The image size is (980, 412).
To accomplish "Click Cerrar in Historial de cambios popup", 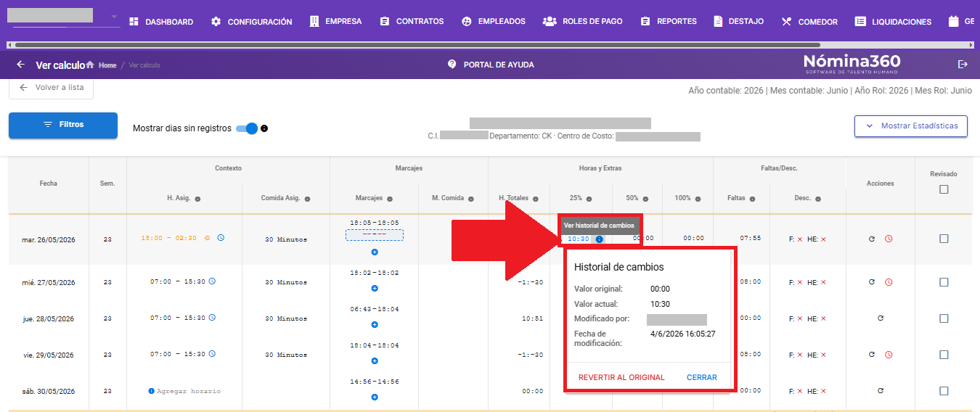I will (x=702, y=377).
